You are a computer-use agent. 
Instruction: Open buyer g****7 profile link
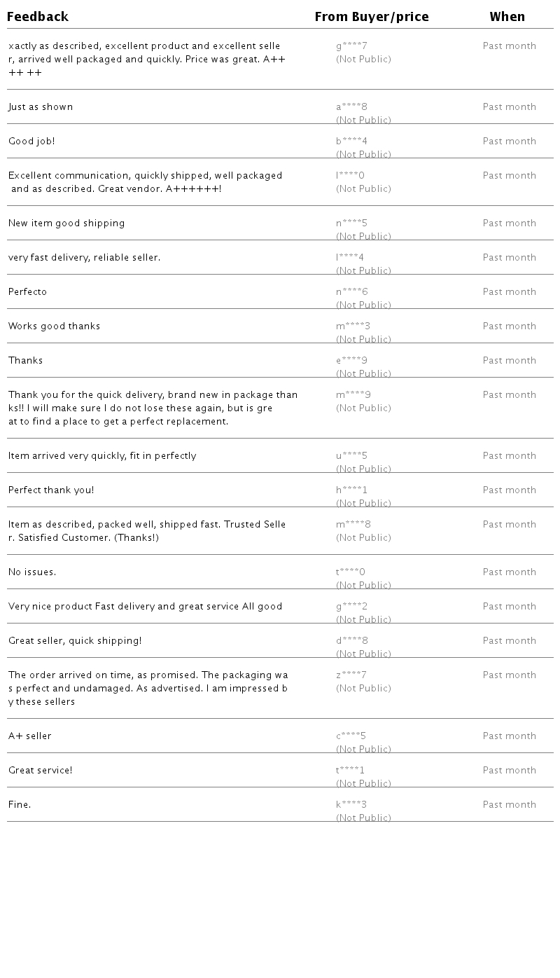(351, 46)
